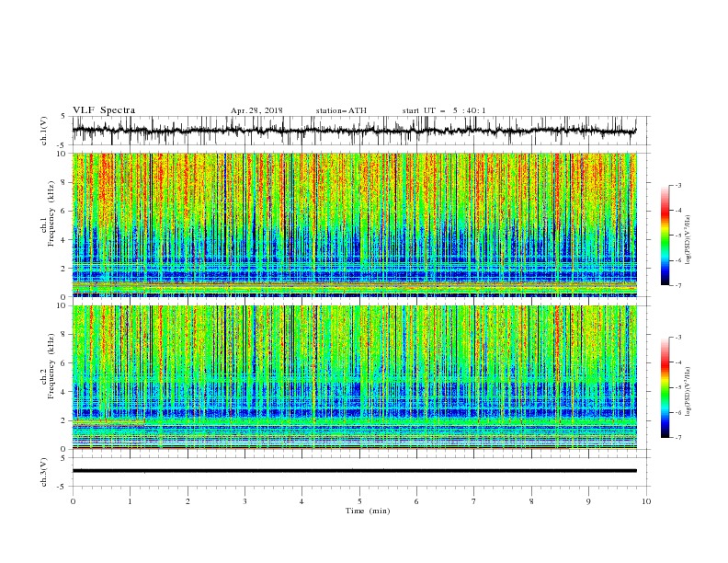
Task: Click the "Time (min)" axis title
Action: click(x=368, y=511)
